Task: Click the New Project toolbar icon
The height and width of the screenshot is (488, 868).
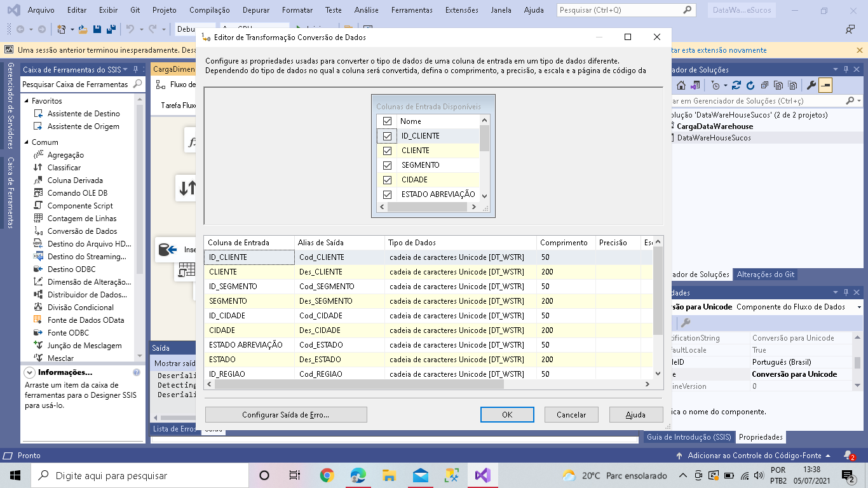Action: (x=63, y=29)
